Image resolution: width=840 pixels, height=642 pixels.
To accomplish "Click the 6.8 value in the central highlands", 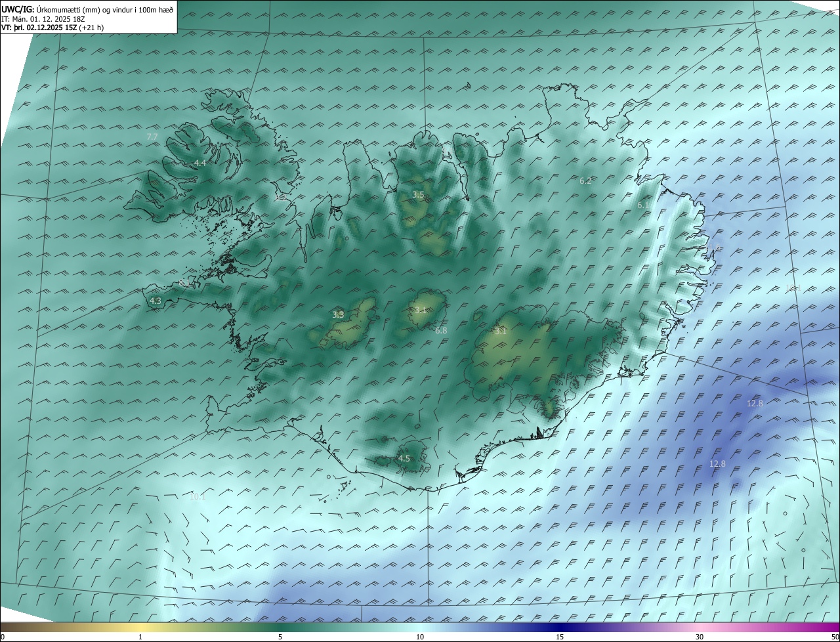I will pos(441,330).
